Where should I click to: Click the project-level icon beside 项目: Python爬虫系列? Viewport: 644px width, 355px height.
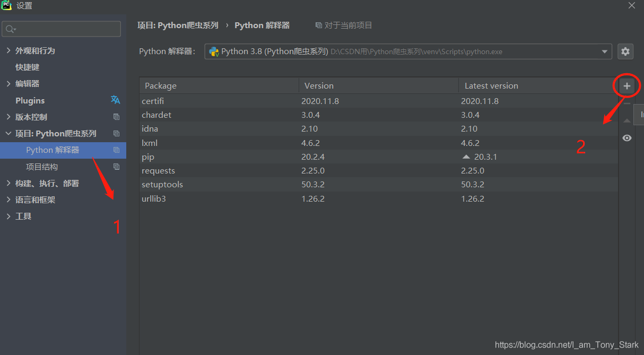[116, 133]
